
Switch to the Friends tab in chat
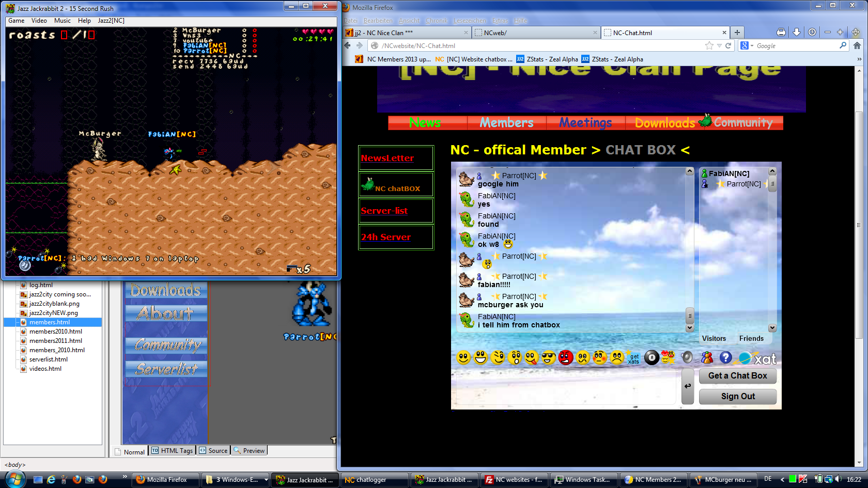point(751,339)
